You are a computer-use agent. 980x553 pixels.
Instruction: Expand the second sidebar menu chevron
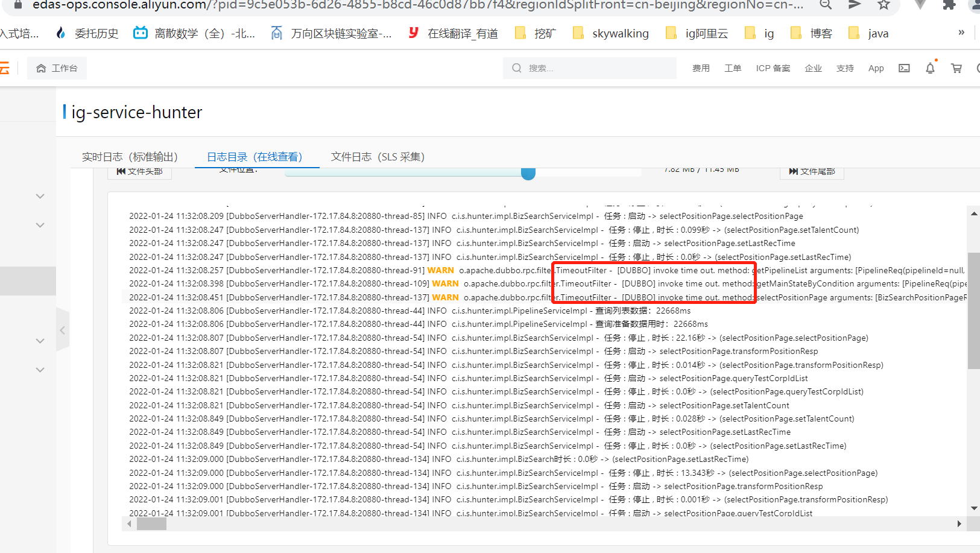[x=40, y=225]
